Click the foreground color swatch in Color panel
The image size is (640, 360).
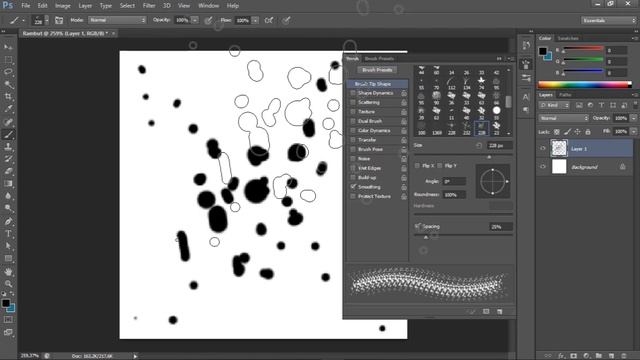pyautogui.click(x=542, y=51)
